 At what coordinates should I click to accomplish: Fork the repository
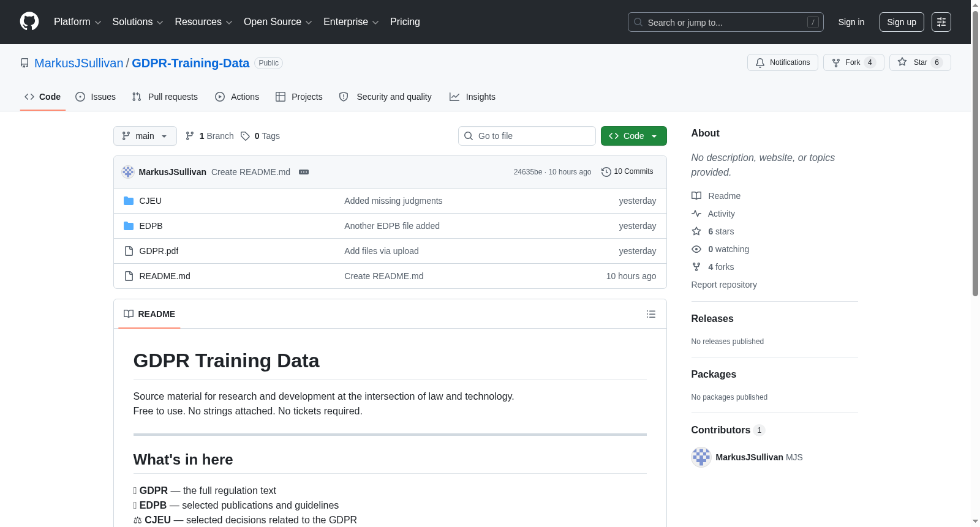(854, 62)
